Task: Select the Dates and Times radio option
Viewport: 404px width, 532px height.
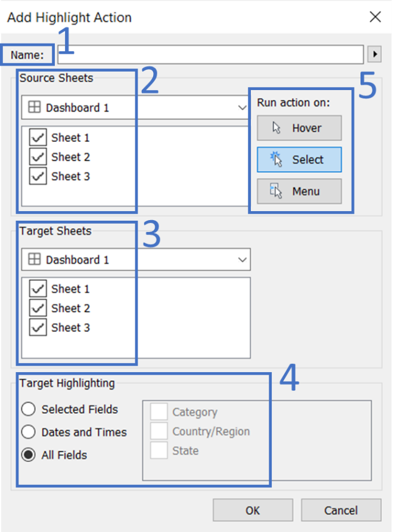Action: pos(28,432)
